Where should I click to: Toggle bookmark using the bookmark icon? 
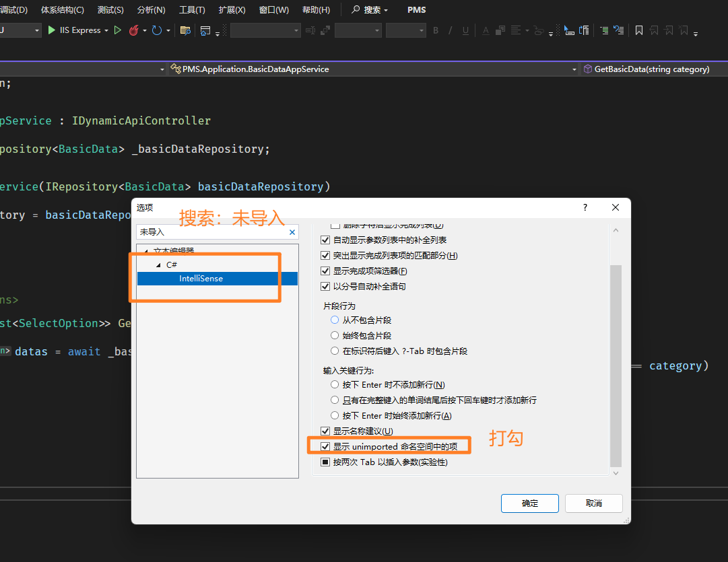pyautogui.click(x=639, y=30)
